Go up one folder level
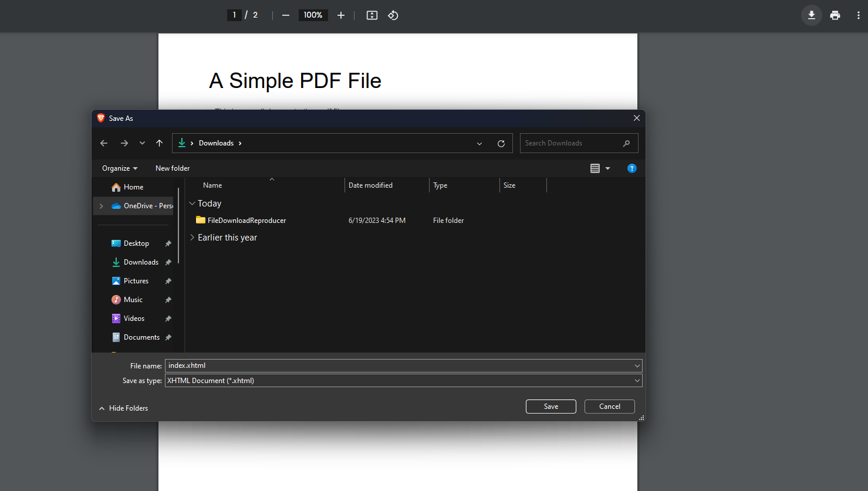The height and width of the screenshot is (491, 868). 159,143
